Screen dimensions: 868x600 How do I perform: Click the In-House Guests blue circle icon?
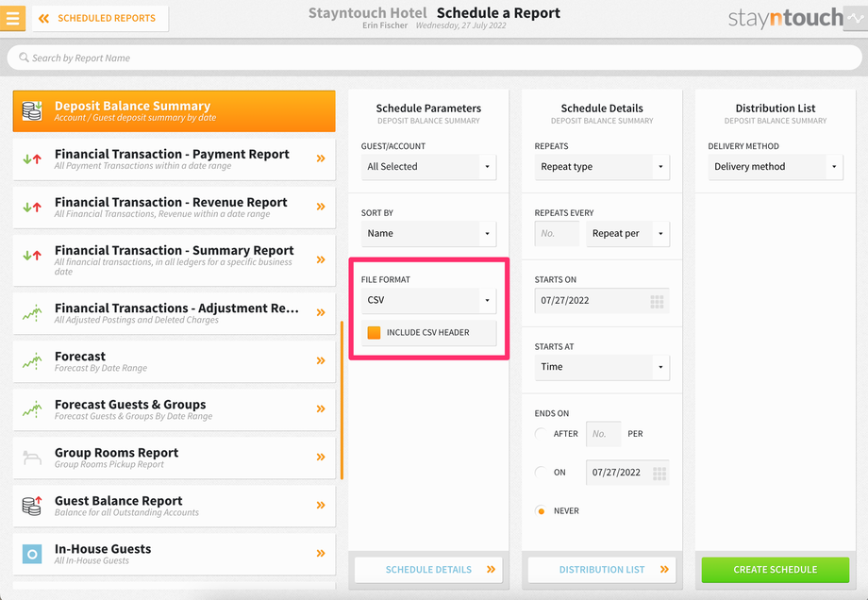click(x=32, y=554)
